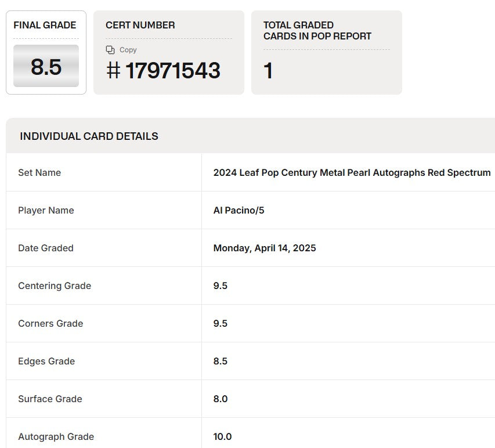Click the Corners Grade value 9.5
Image resolution: width=495 pixels, height=448 pixels.
click(221, 323)
